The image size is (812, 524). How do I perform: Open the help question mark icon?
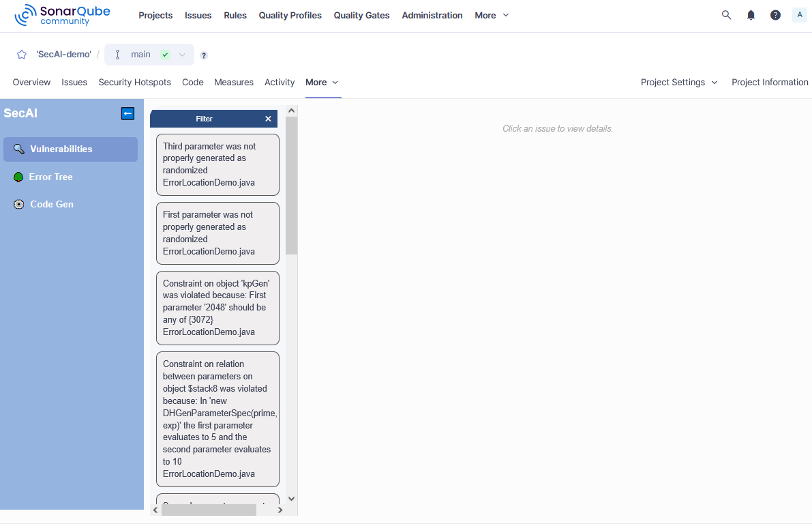775,15
